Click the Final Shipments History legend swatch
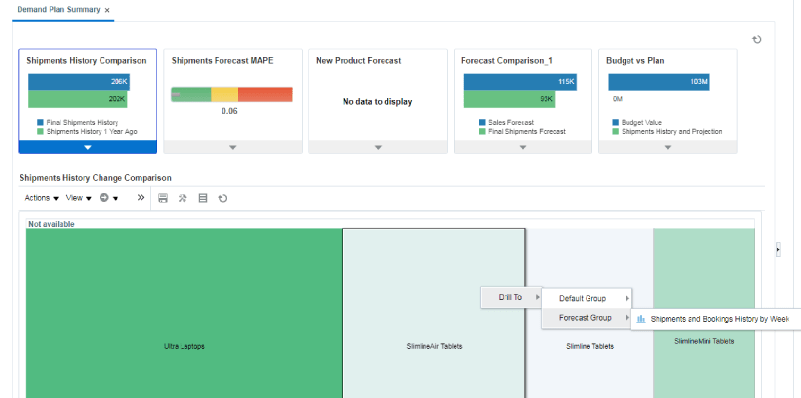The height and width of the screenshot is (398, 801). click(x=40, y=123)
